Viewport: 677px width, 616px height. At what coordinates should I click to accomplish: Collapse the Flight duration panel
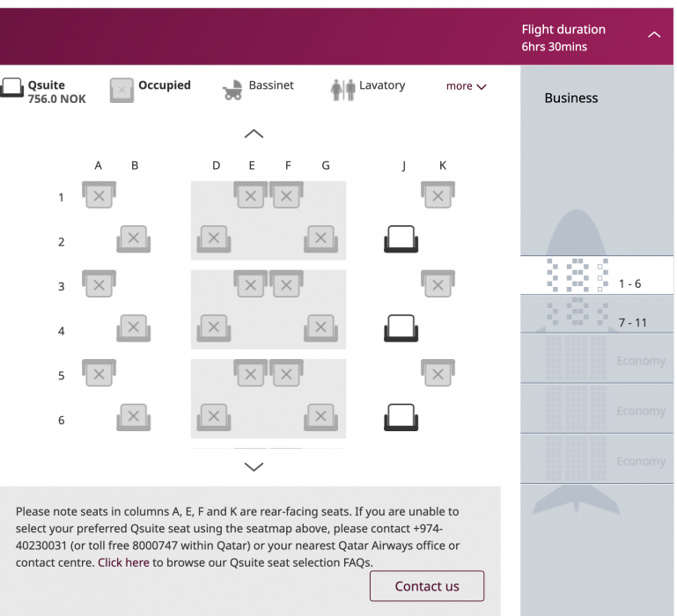(654, 35)
